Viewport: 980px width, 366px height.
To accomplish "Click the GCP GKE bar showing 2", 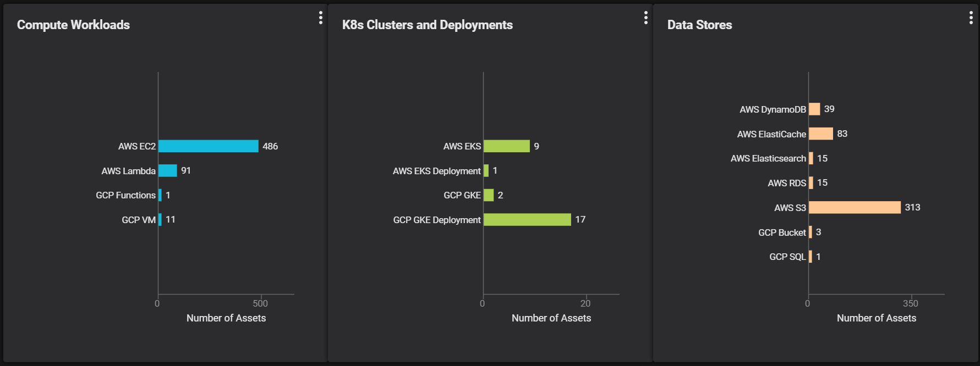I will click(489, 195).
